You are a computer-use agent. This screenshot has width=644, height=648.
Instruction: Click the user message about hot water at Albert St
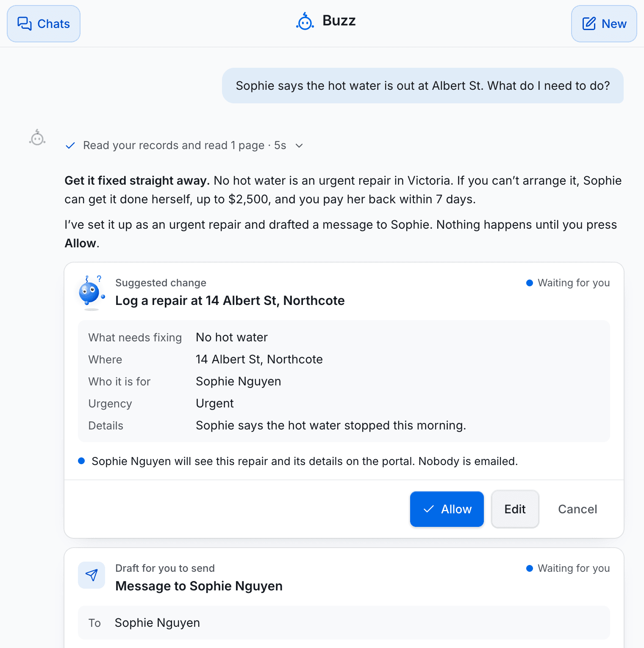coord(423,86)
